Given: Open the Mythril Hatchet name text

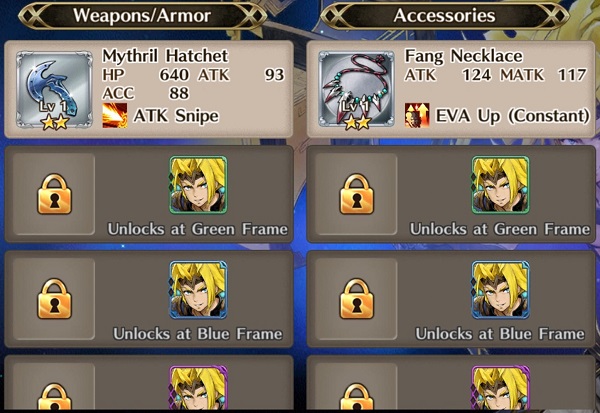Looking at the screenshot, I should [165, 56].
